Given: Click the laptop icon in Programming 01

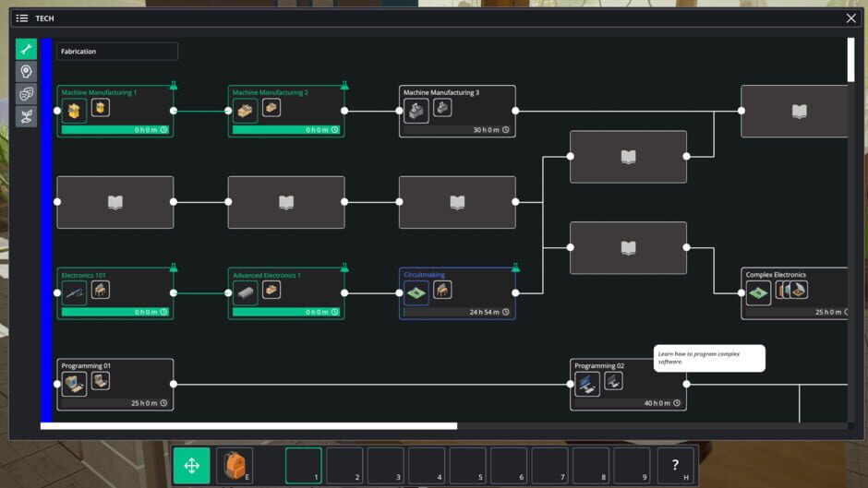Looking at the screenshot, I should click(75, 384).
